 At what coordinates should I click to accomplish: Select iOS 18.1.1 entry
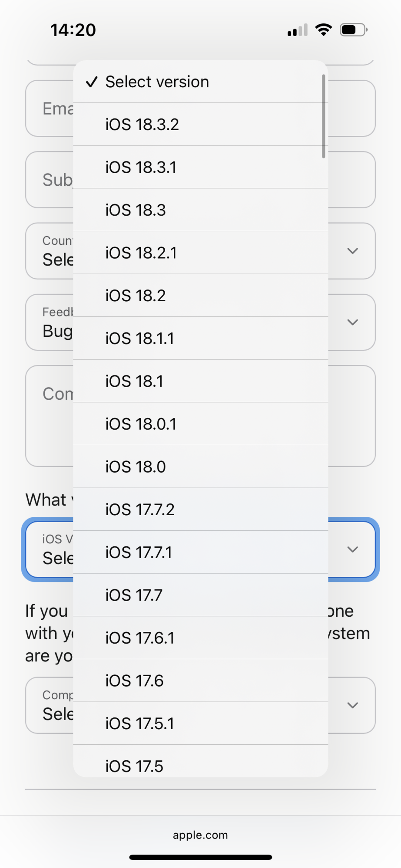coord(200,338)
